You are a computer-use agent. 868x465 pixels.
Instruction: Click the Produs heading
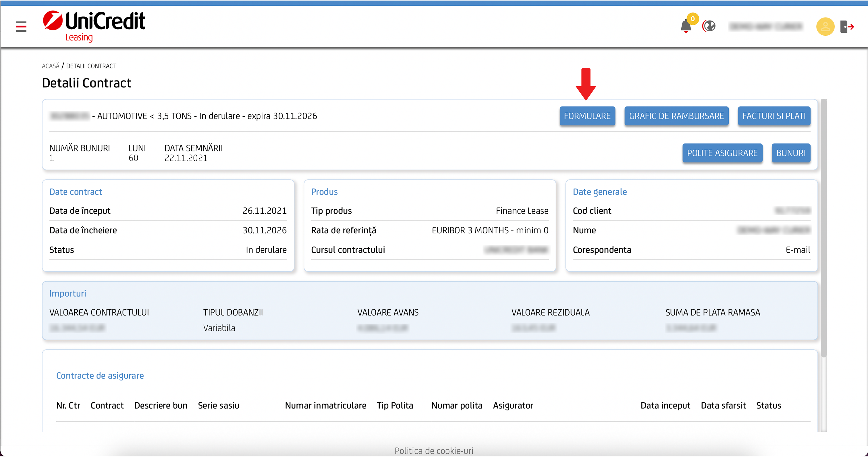pos(324,192)
